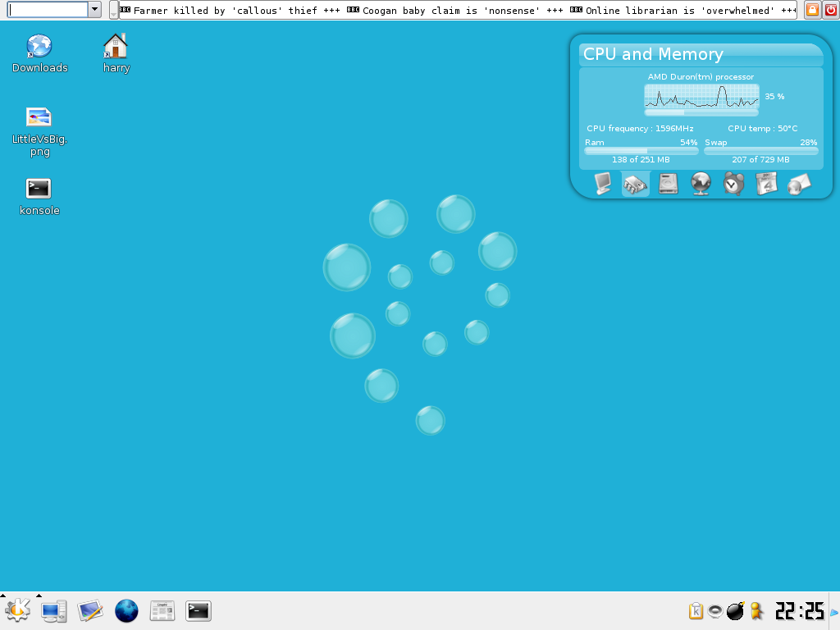840x630 pixels.
Task: Click the 22:25 digital clock
Action: click(799, 610)
